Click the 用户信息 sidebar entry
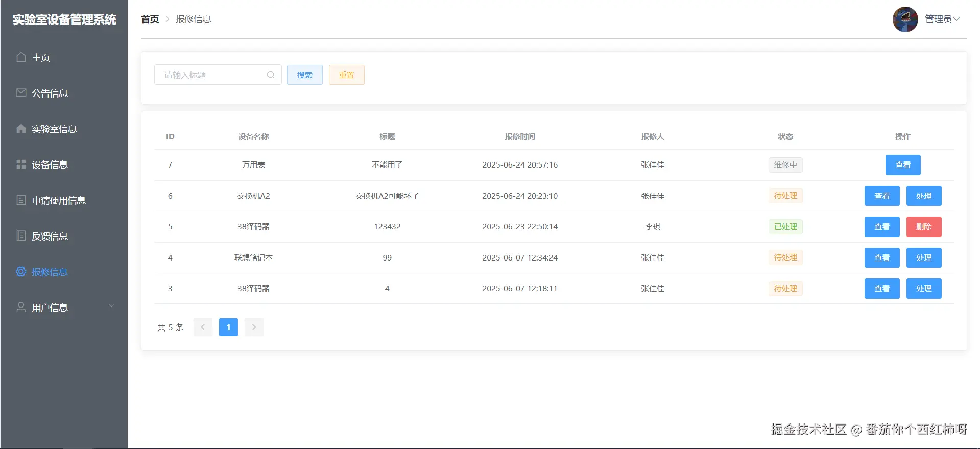This screenshot has height=449, width=980. pos(64,308)
